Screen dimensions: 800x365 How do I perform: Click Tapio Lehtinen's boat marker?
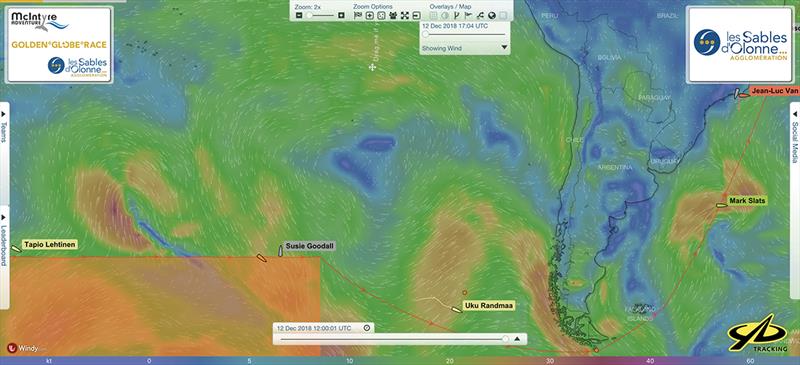pos(15,249)
